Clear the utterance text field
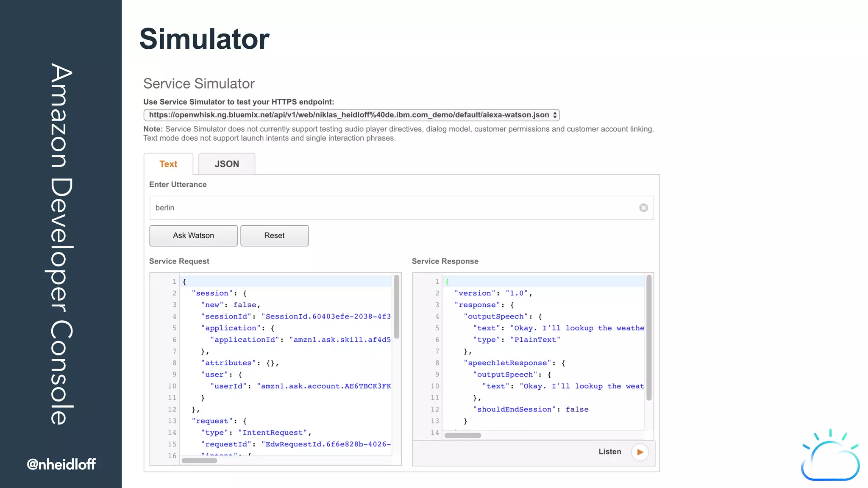Viewport: 868px width, 488px height. pyautogui.click(x=643, y=208)
